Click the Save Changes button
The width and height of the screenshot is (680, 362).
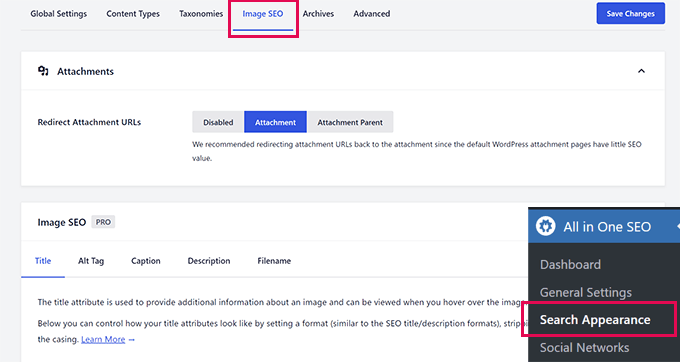tap(631, 13)
